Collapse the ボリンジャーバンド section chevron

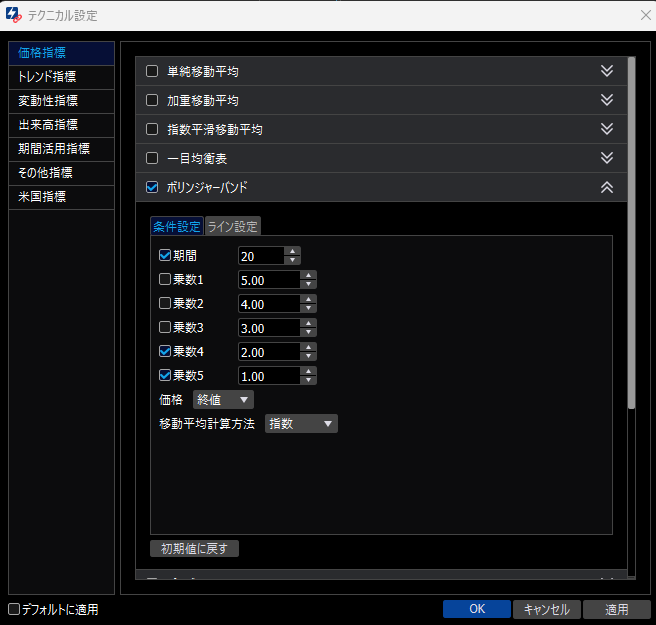click(606, 187)
